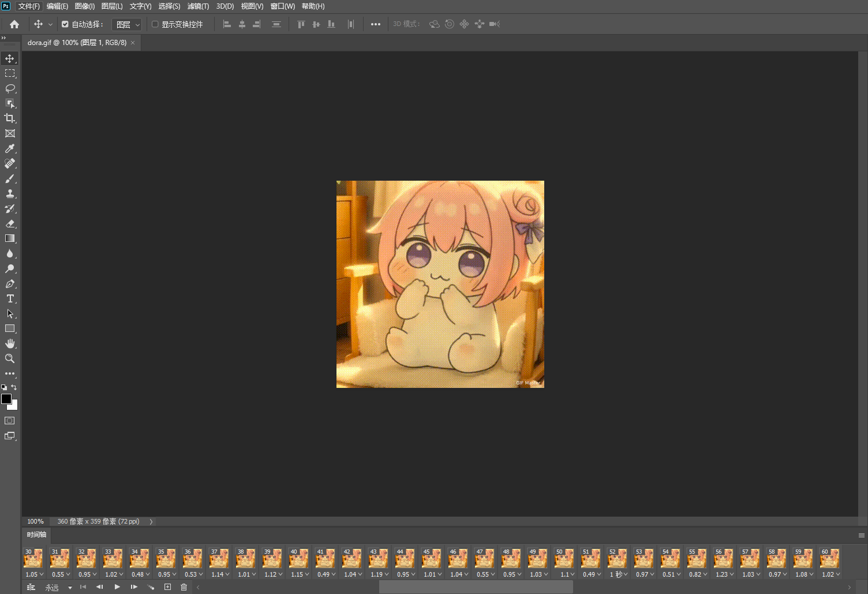
Task: Select the Lasso tool
Action: (x=10, y=88)
